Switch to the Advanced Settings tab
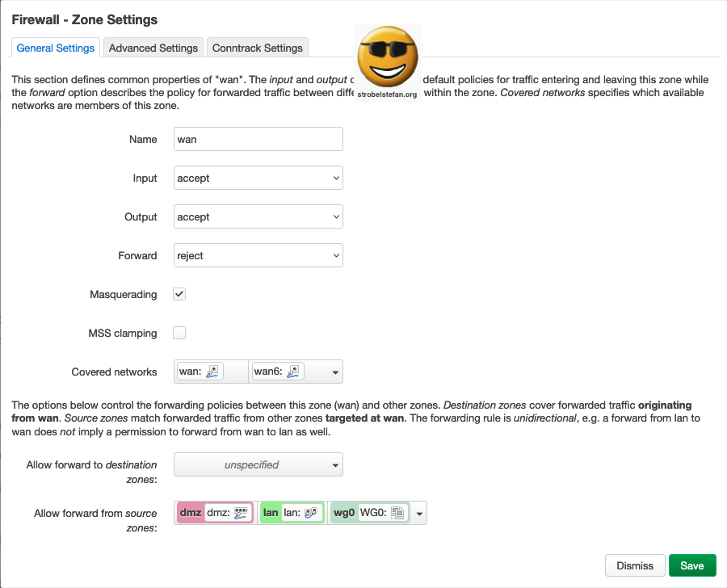The width and height of the screenshot is (727, 588). point(153,48)
